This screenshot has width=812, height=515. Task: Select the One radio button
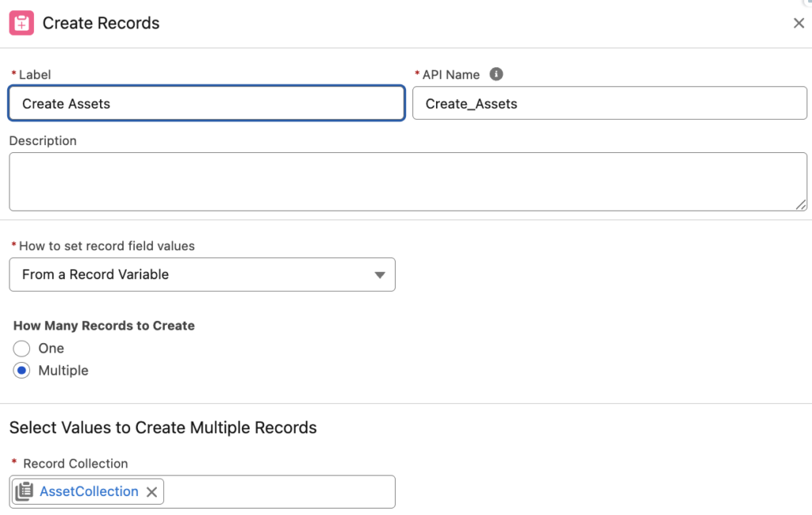click(x=21, y=348)
